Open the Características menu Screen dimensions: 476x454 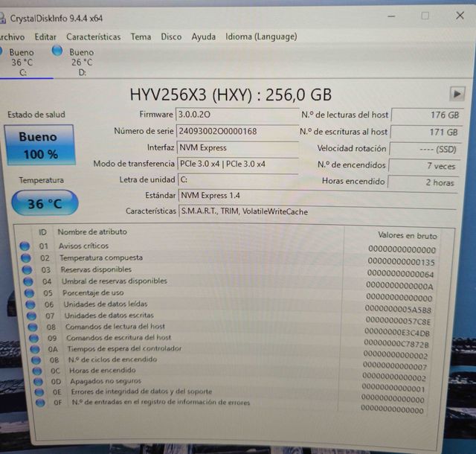(94, 36)
